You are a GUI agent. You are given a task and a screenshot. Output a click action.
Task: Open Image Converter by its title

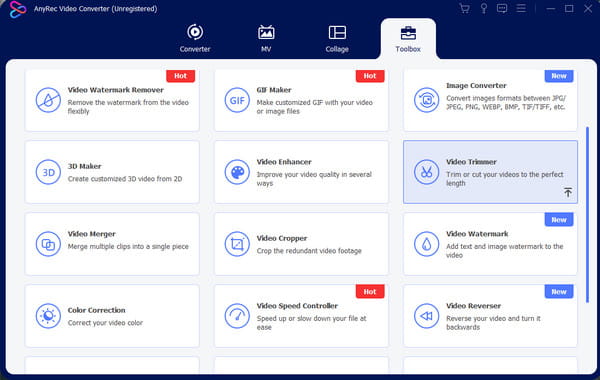[x=476, y=86]
